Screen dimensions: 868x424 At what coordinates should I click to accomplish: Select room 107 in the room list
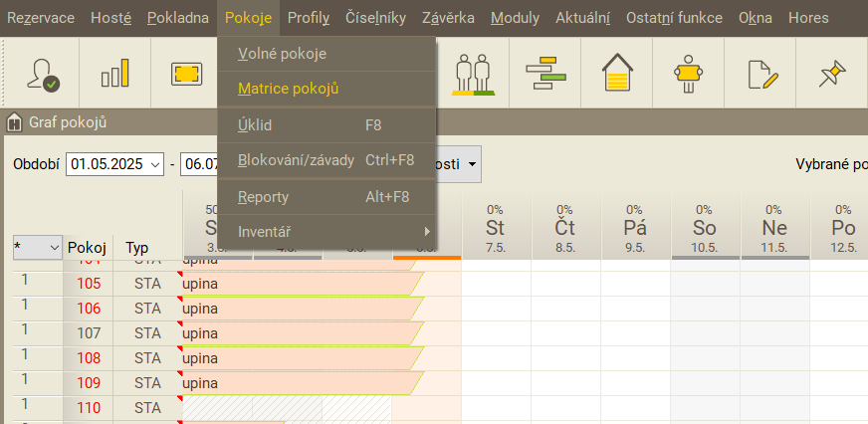(x=89, y=332)
